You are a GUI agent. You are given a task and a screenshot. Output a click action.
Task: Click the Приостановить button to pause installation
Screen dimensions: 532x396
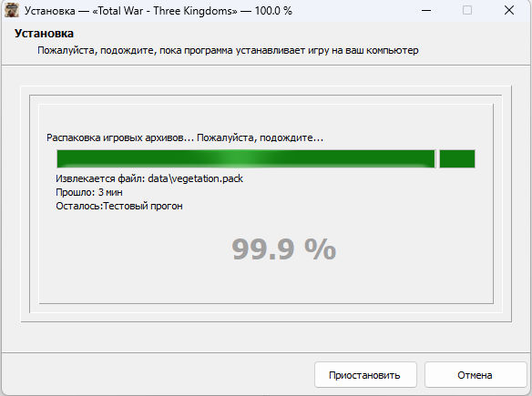coord(365,375)
